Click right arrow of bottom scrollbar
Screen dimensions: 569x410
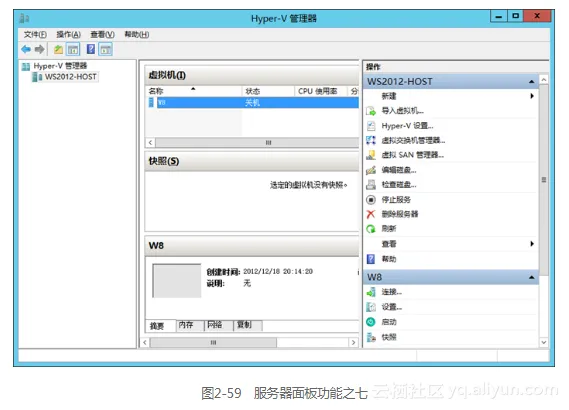coord(353,343)
